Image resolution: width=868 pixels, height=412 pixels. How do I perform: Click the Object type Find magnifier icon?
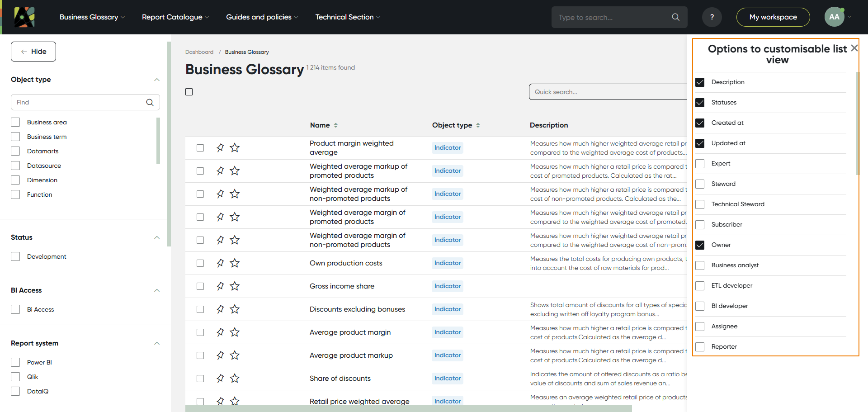pos(150,103)
